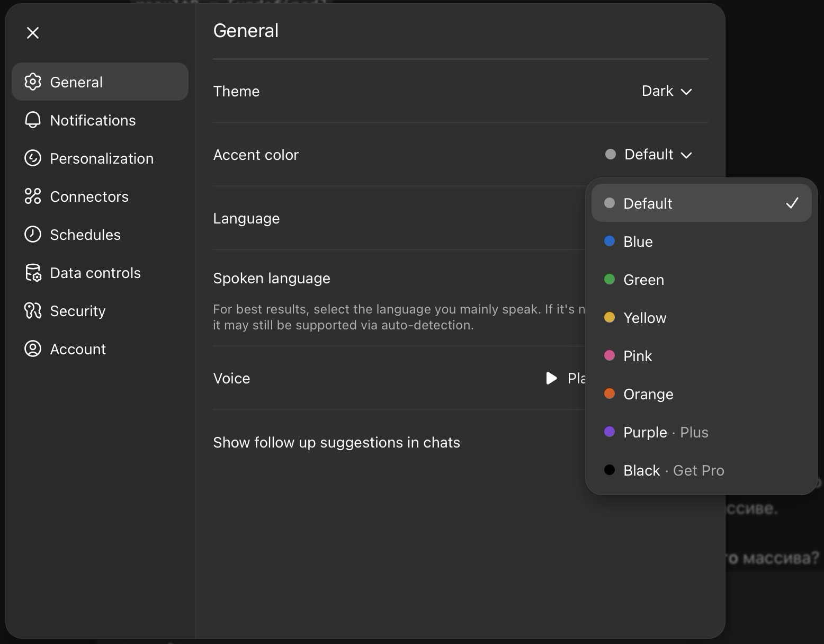The height and width of the screenshot is (644, 824).
Task: Choose Blue accent color
Action: pos(638,241)
